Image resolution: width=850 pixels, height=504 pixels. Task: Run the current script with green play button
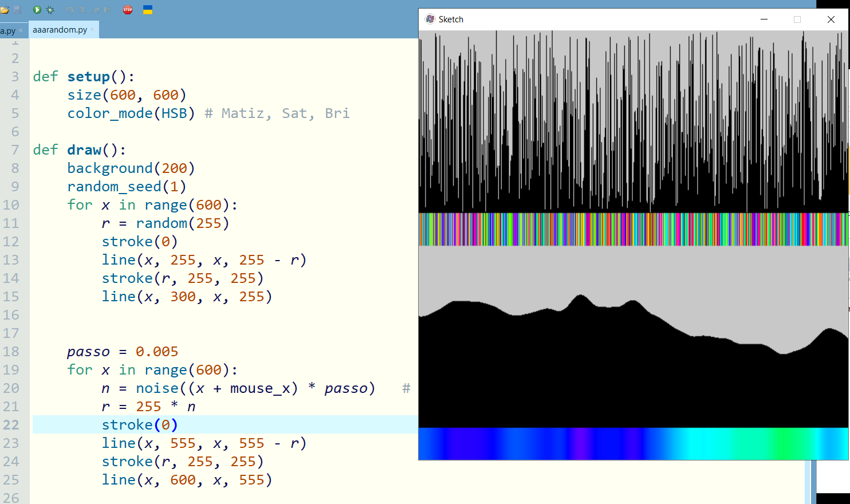click(x=37, y=10)
